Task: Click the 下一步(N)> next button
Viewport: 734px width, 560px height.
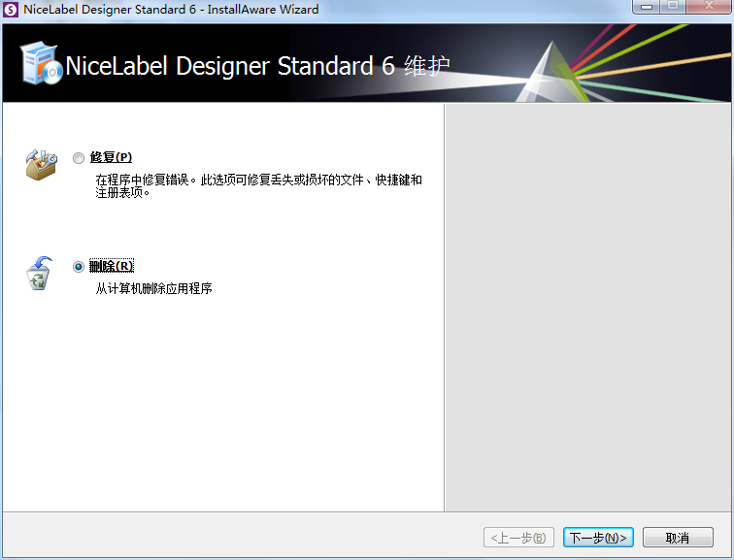Action: point(598,538)
